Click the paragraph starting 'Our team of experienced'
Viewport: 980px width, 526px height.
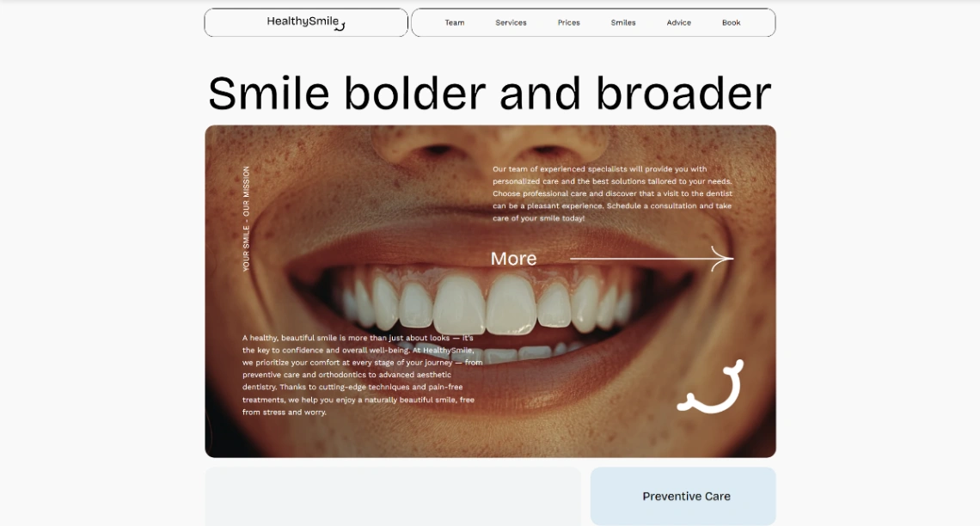pyautogui.click(x=612, y=193)
